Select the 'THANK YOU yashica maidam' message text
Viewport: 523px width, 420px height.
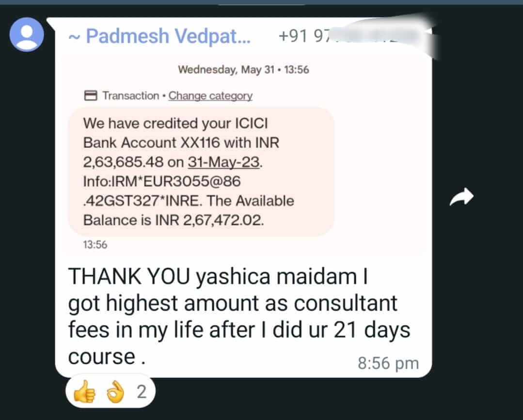pos(239,316)
